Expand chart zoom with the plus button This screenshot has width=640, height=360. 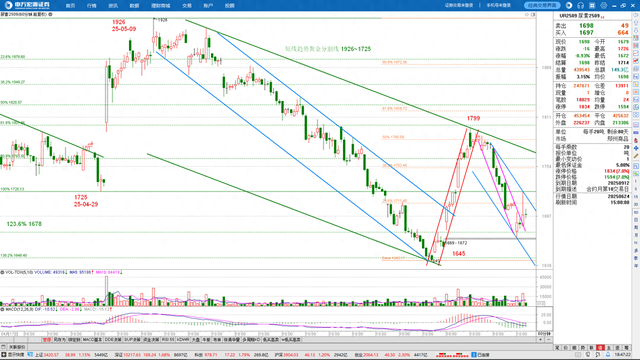[541, 340]
